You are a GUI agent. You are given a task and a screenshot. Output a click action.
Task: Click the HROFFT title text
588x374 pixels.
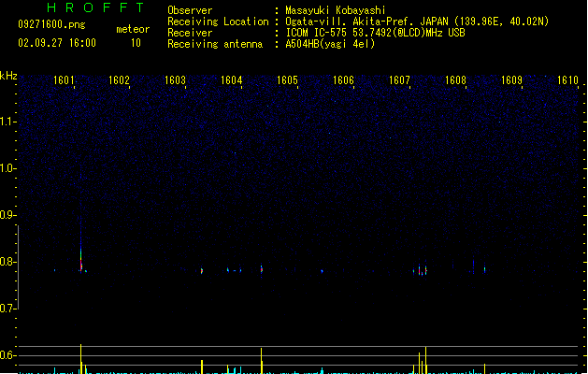95,7
